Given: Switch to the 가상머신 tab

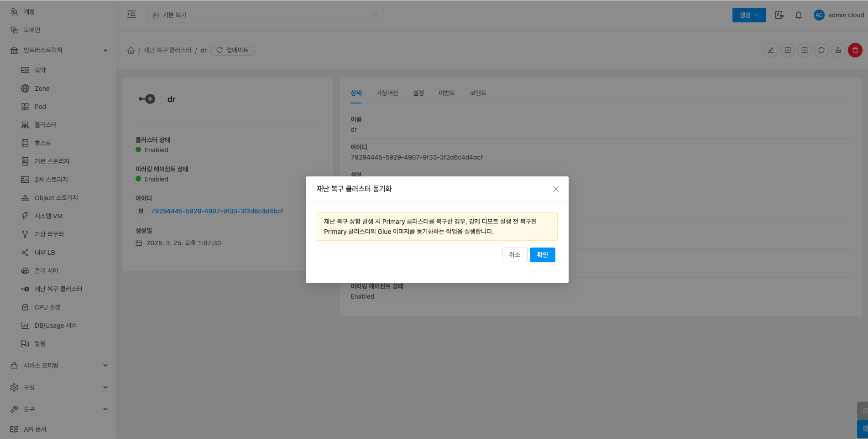Looking at the screenshot, I should [x=387, y=93].
